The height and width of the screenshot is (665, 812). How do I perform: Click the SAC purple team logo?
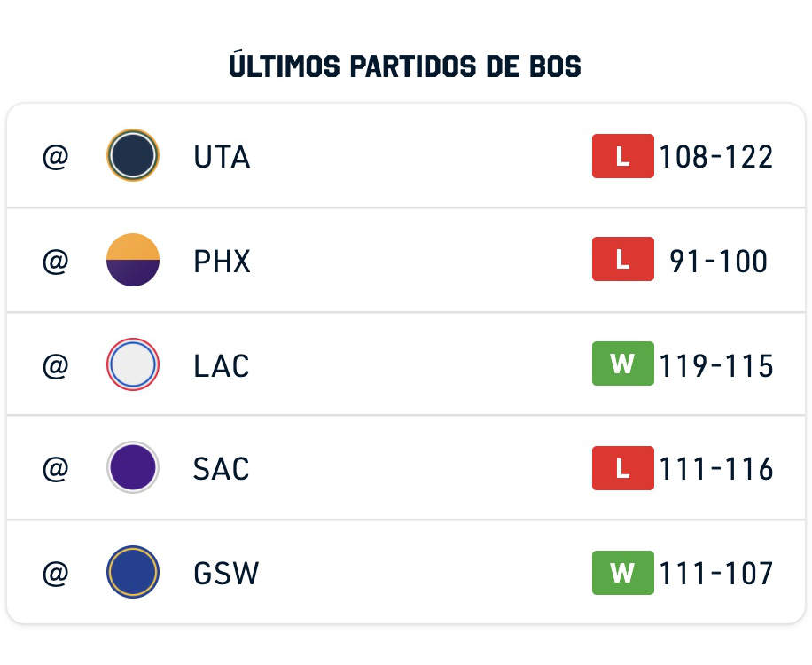pyautogui.click(x=133, y=467)
